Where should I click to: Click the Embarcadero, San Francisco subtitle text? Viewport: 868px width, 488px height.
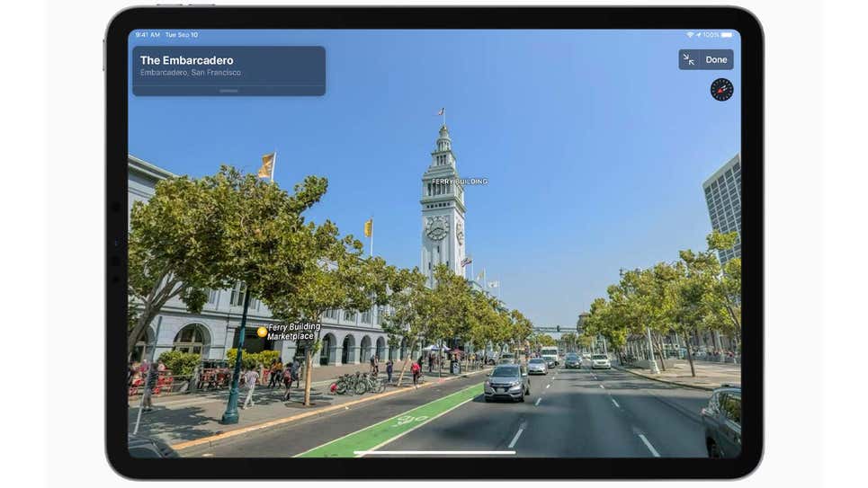point(191,73)
